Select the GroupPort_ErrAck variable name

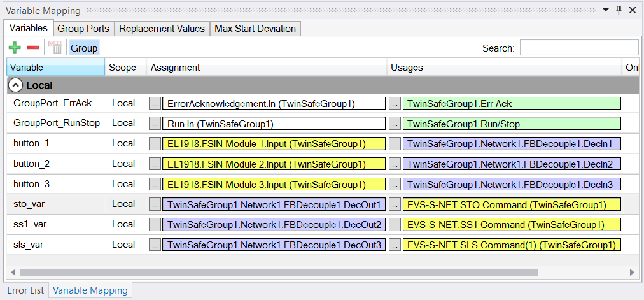pyautogui.click(x=53, y=104)
